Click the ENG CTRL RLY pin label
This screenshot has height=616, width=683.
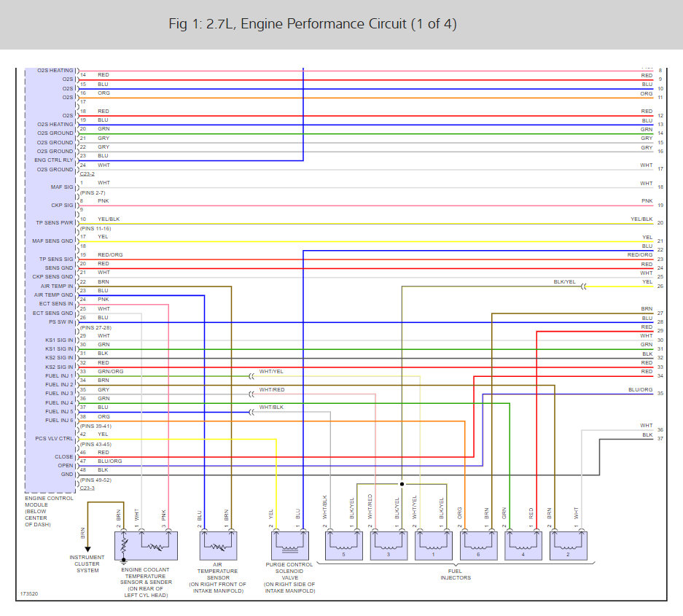point(54,160)
